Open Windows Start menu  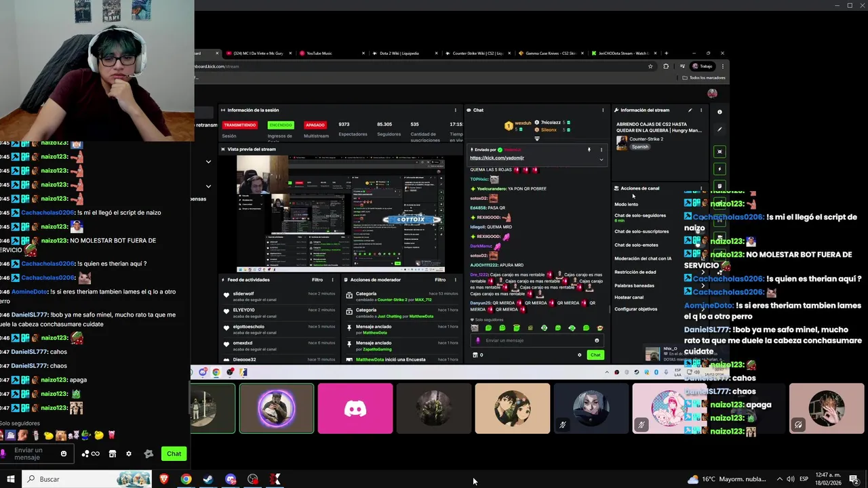tap(10, 479)
